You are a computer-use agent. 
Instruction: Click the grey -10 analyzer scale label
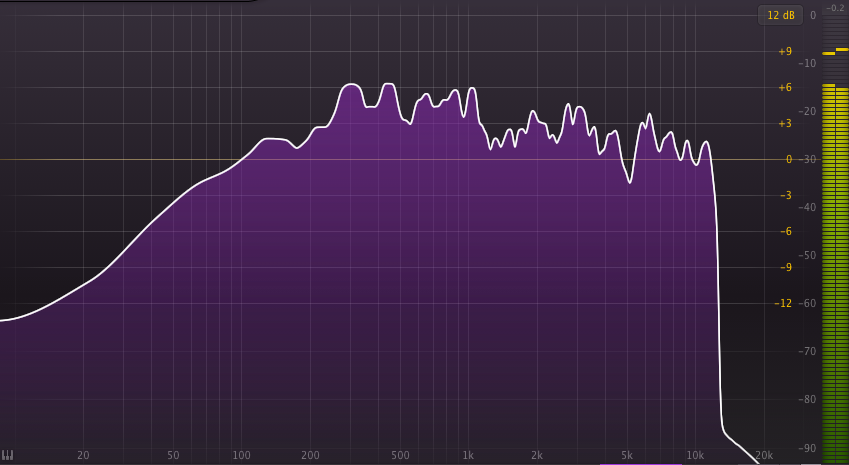pos(807,63)
